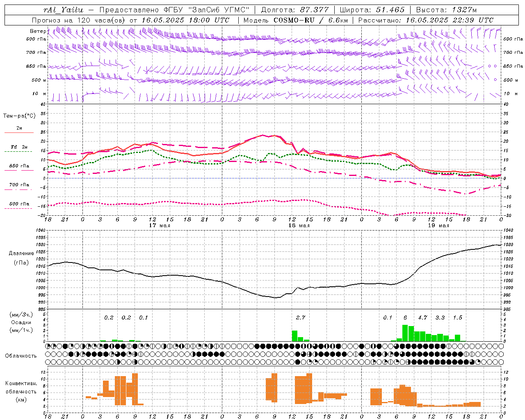Click the tallest green precipitation bar
The height and width of the screenshot is (420, 525).
pyautogui.click(x=405, y=333)
